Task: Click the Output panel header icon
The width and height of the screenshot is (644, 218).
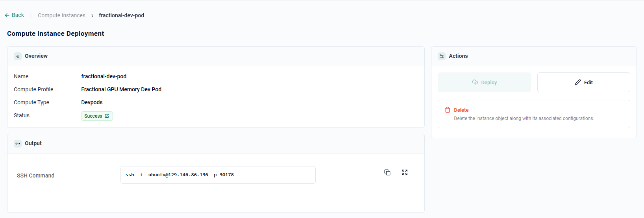Action: tap(18, 144)
